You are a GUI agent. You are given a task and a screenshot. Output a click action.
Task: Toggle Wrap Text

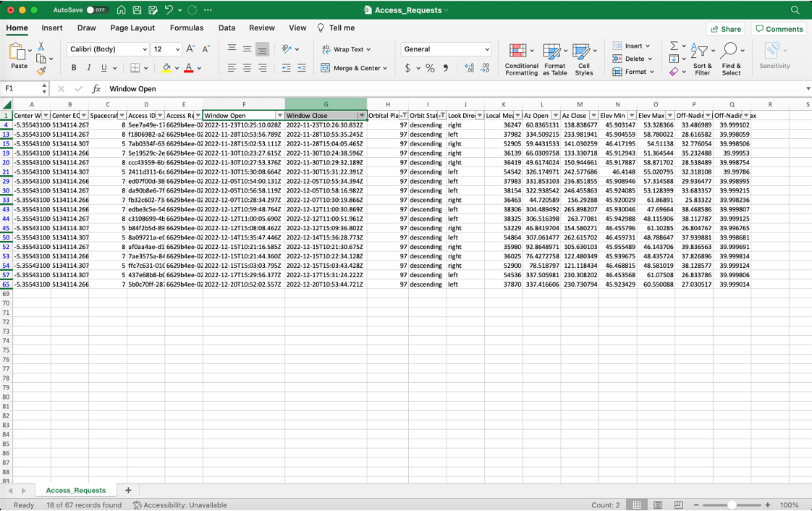tap(346, 49)
